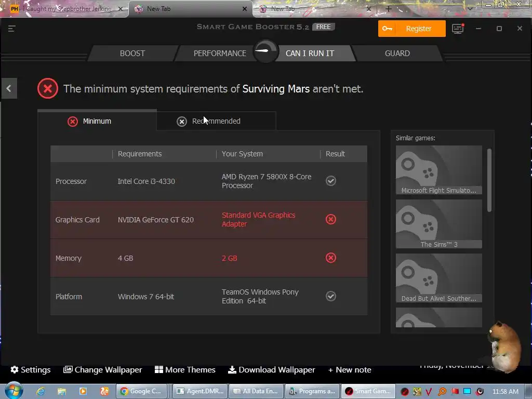Click the Graphics Card failed result icon

coord(331,219)
